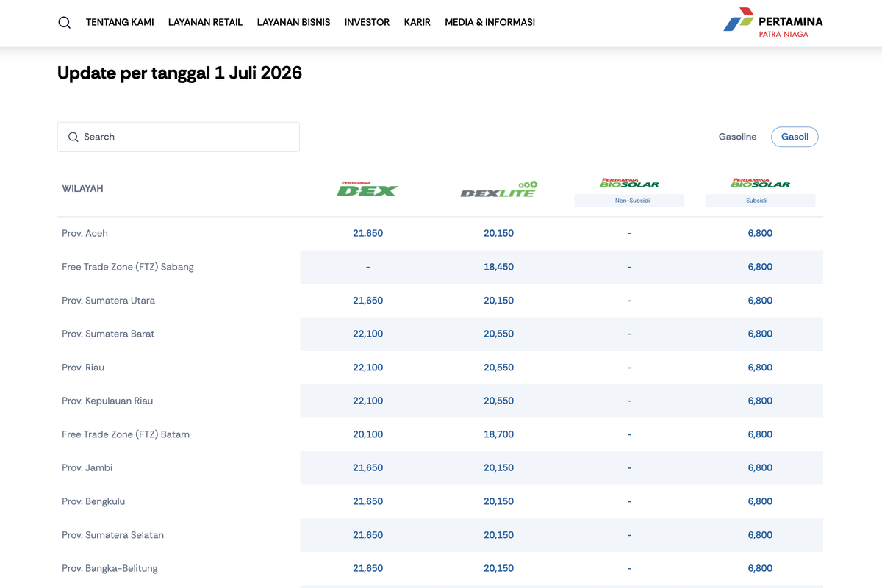The width and height of the screenshot is (882, 588).
Task: Expand the Media & Informasi menu
Action: pos(490,23)
